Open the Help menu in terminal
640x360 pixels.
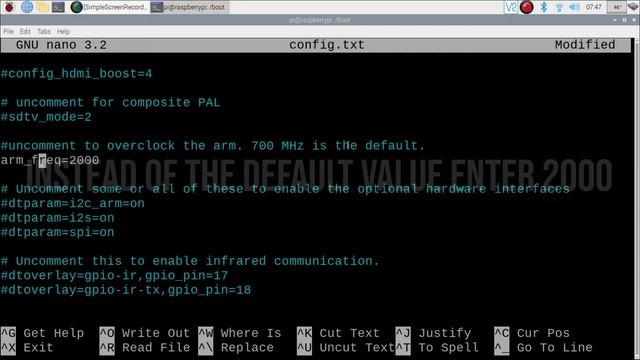pos(63,31)
